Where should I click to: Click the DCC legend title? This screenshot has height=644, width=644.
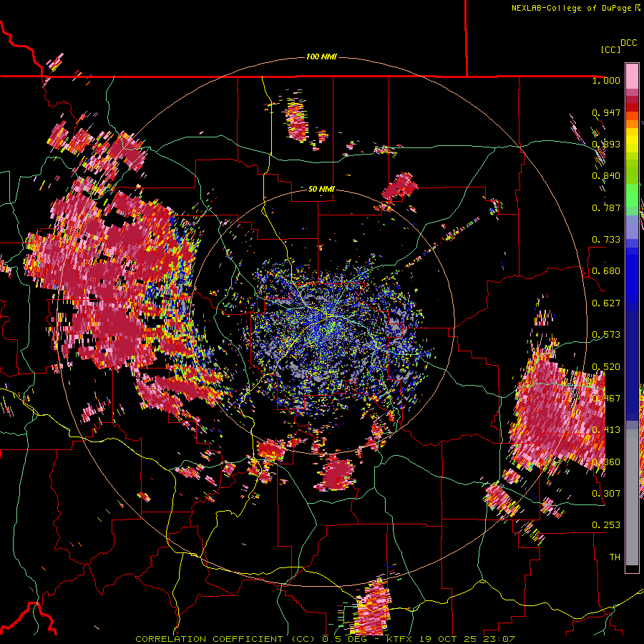tap(628, 43)
